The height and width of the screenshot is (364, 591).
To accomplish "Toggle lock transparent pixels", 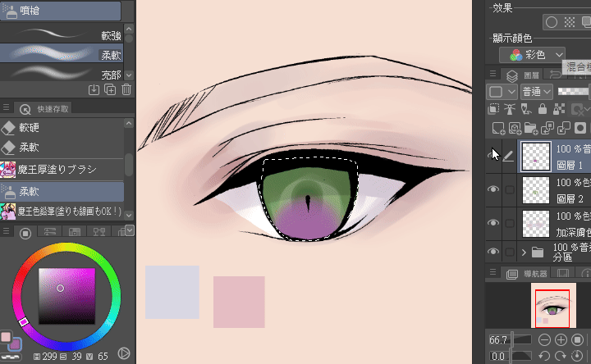I will click(x=559, y=109).
